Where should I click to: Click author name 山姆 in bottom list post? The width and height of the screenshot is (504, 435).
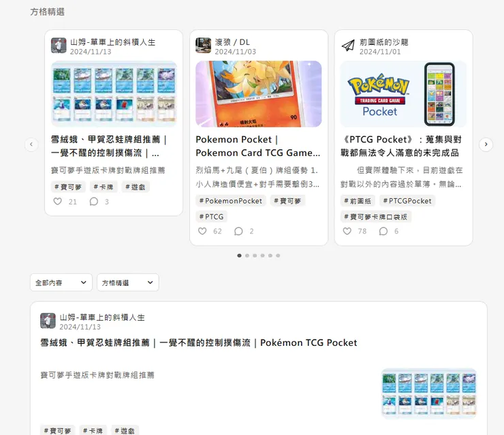(x=102, y=317)
